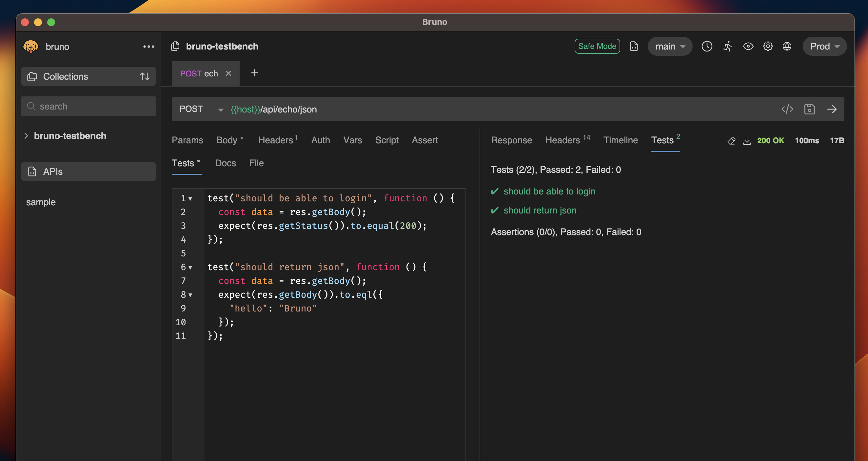This screenshot has height=461, width=868.
Task: Open the Prod environment dropdown
Action: point(824,46)
